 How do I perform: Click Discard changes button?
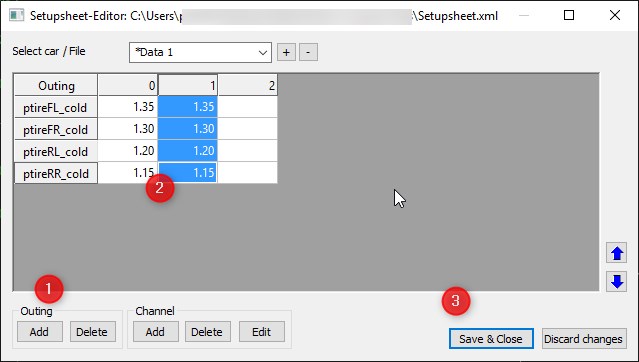584,339
